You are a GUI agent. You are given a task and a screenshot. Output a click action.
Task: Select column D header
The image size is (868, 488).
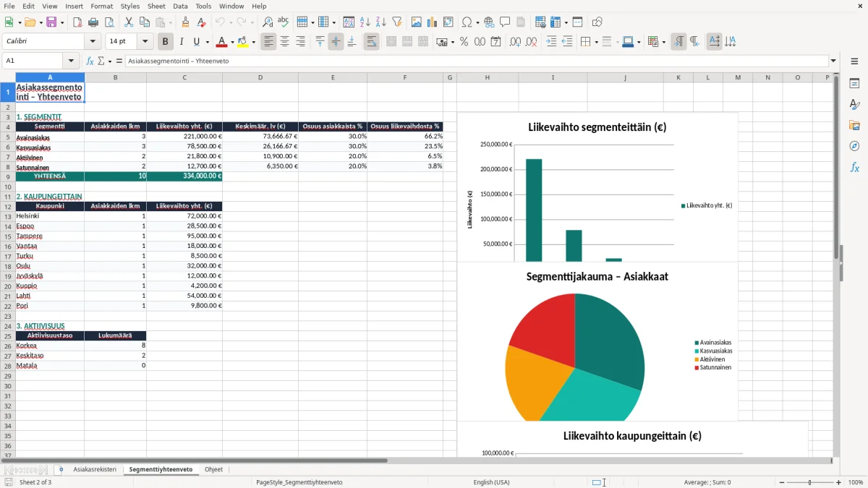tap(260, 77)
